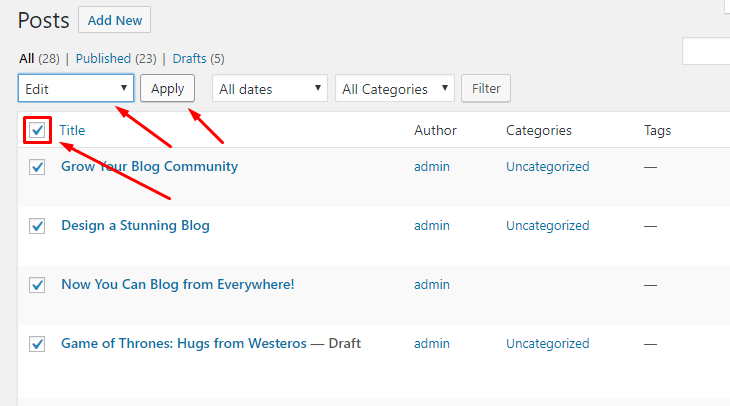Click Uncategorized category of Grow Your Blog post
The image size is (730, 406).
coord(547,167)
